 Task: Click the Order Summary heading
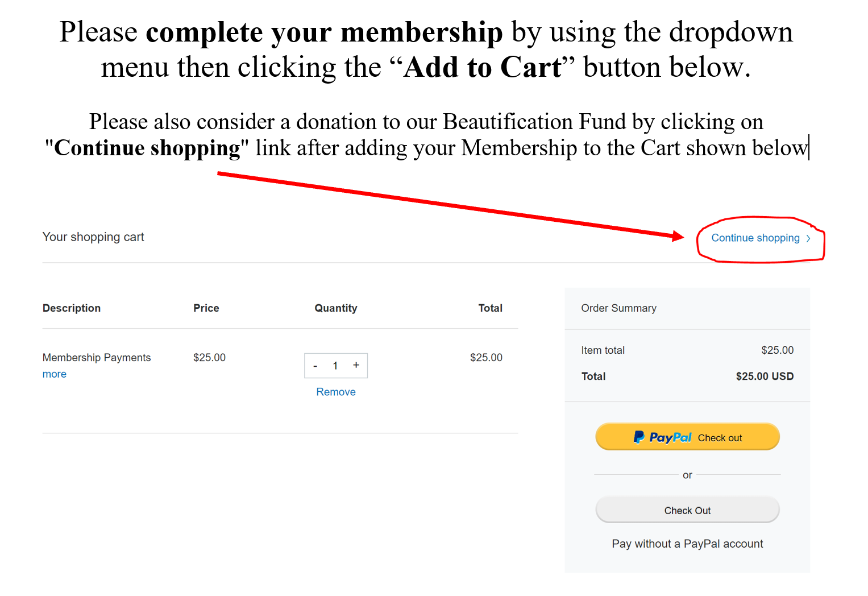tap(618, 308)
